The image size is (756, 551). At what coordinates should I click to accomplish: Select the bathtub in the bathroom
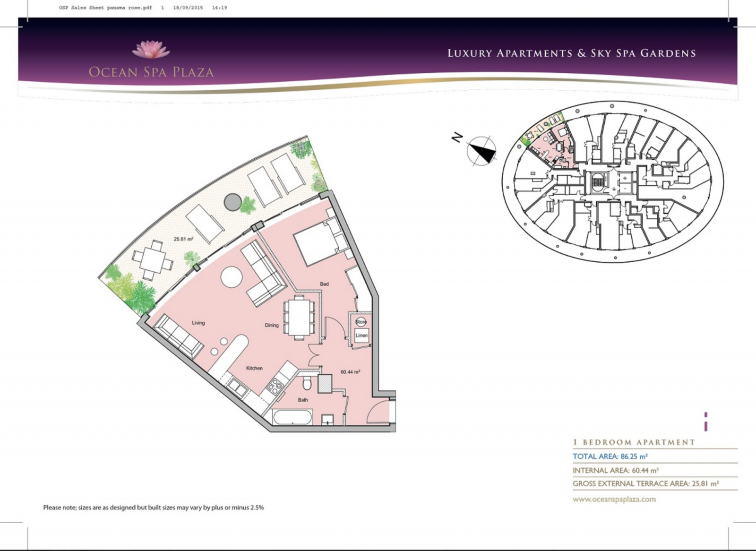pyautogui.click(x=293, y=418)
